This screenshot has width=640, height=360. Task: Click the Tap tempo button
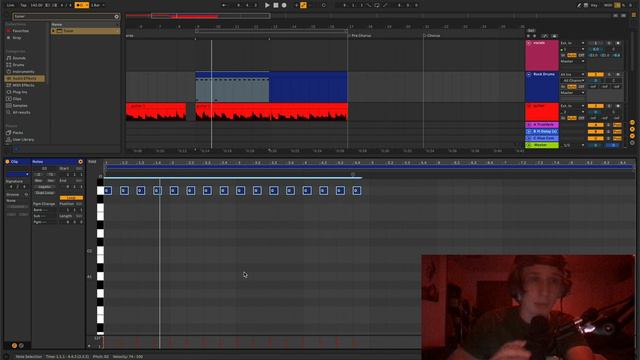(23, 5)
